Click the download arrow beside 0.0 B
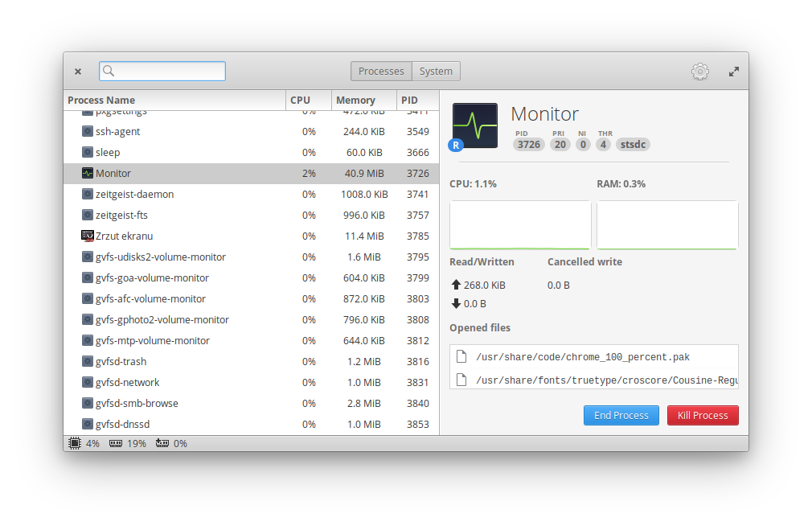This screenshot has width=812, height=526. tap(456, 303)
